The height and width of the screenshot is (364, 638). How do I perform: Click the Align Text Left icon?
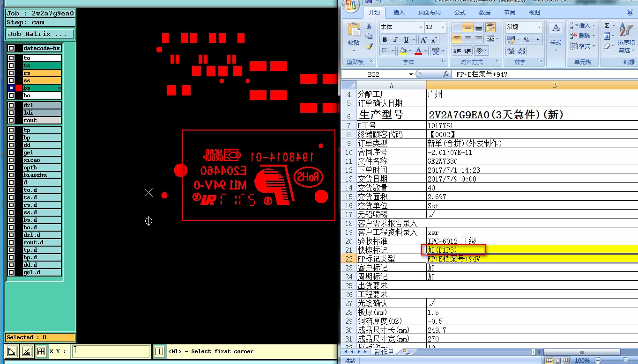click(457, 38)
